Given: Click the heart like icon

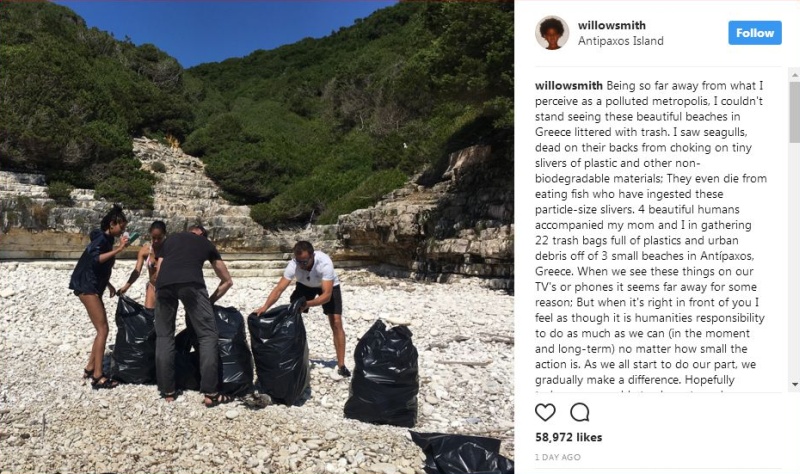Looking at the screenshot, I should [545, 412].
